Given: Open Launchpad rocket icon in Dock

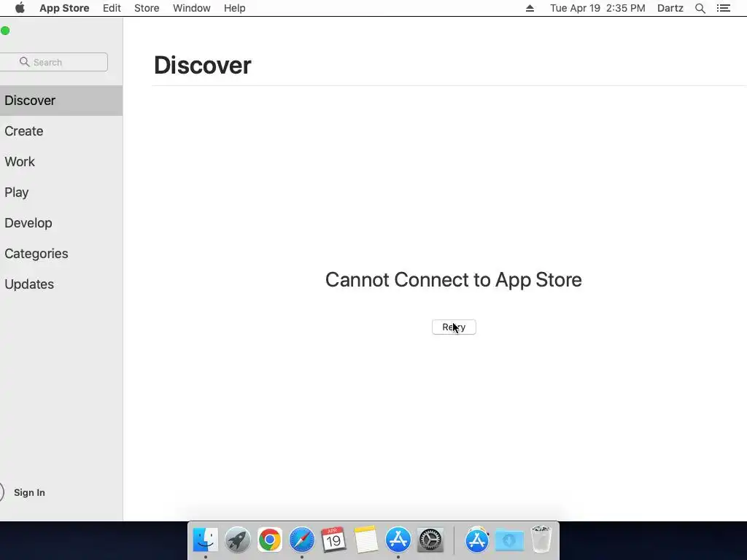Looking at the screenshot, I should 237,540.
